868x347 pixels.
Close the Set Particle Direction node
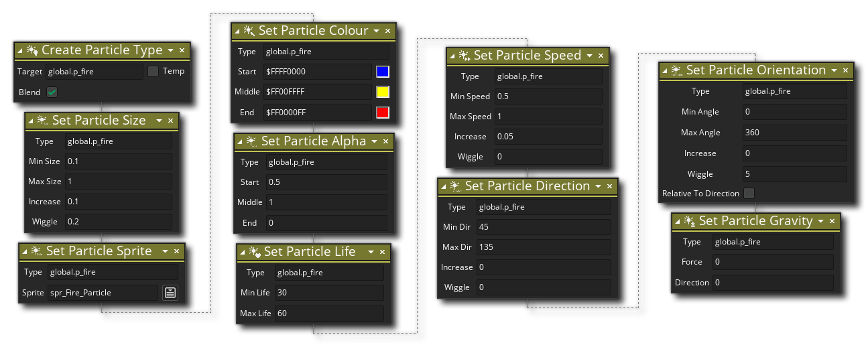tap(609, 186)
